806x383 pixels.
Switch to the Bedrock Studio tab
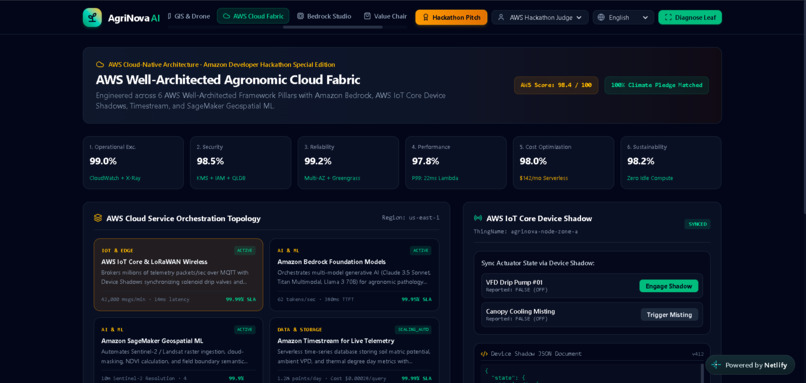click(x=324, y=16)
